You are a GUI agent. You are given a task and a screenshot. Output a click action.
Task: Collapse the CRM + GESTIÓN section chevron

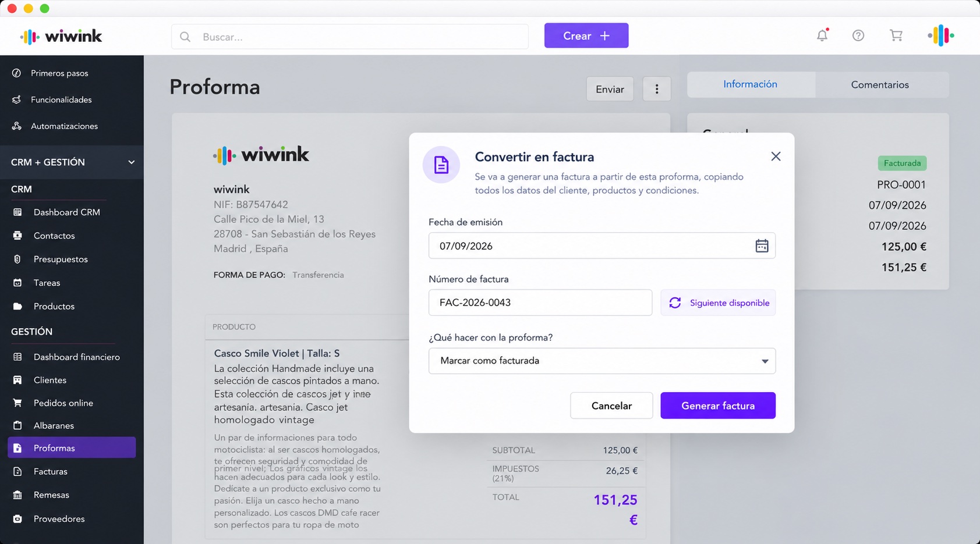[131, 162]
